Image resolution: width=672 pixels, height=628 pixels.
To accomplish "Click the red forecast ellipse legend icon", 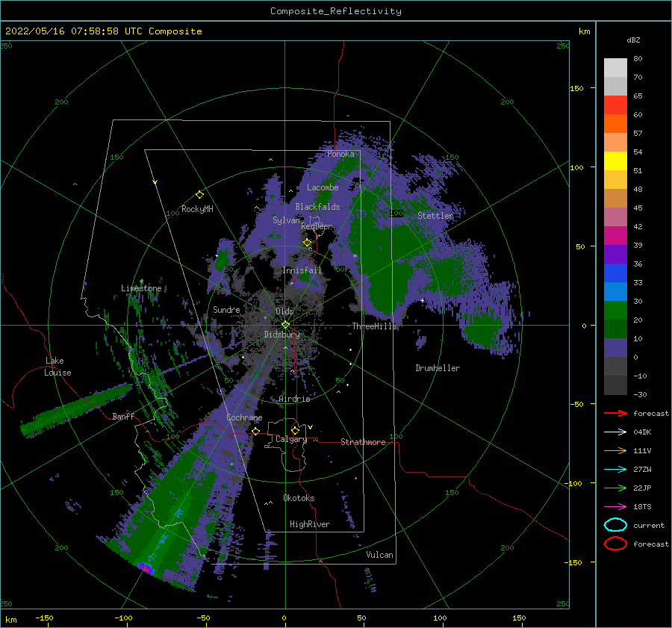I will [615, 544].
